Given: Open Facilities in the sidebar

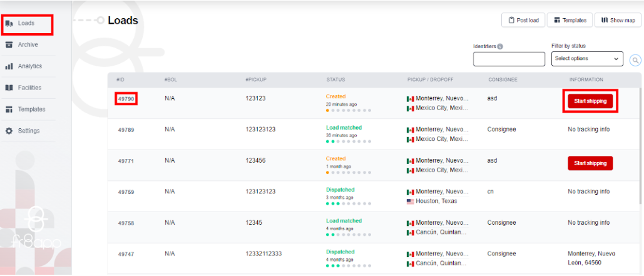Looking at the screenshot, I should tap(29, 88).
